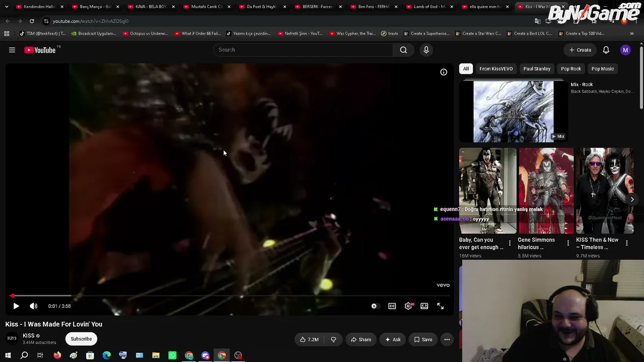Show next shorts with right arrow
This screenshot has width=644, height=362.
(632, 200)
